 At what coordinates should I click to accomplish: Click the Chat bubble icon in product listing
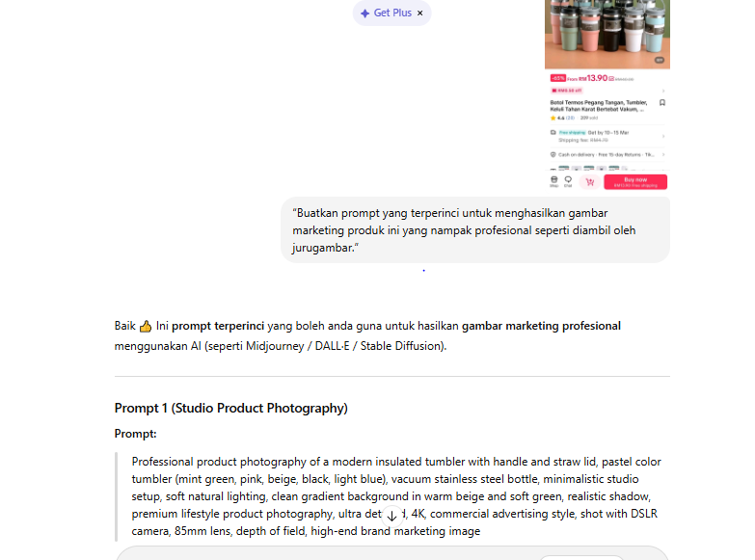click(x=568, y=181)
